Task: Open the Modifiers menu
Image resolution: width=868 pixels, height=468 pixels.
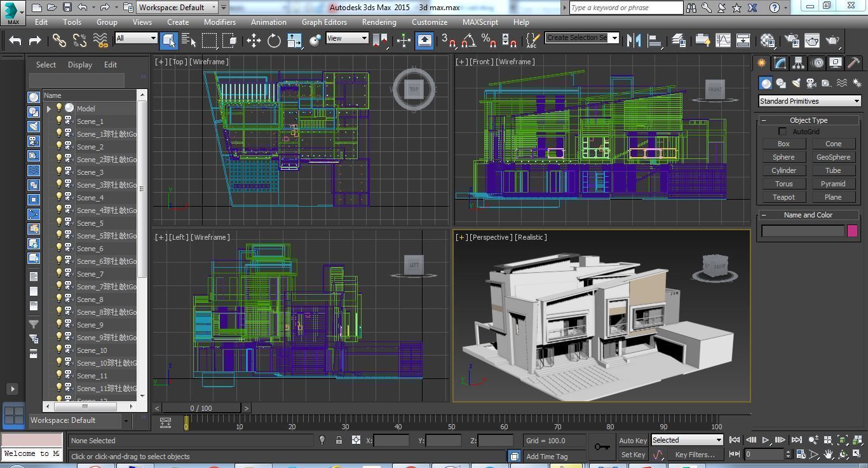Action: 220,22
